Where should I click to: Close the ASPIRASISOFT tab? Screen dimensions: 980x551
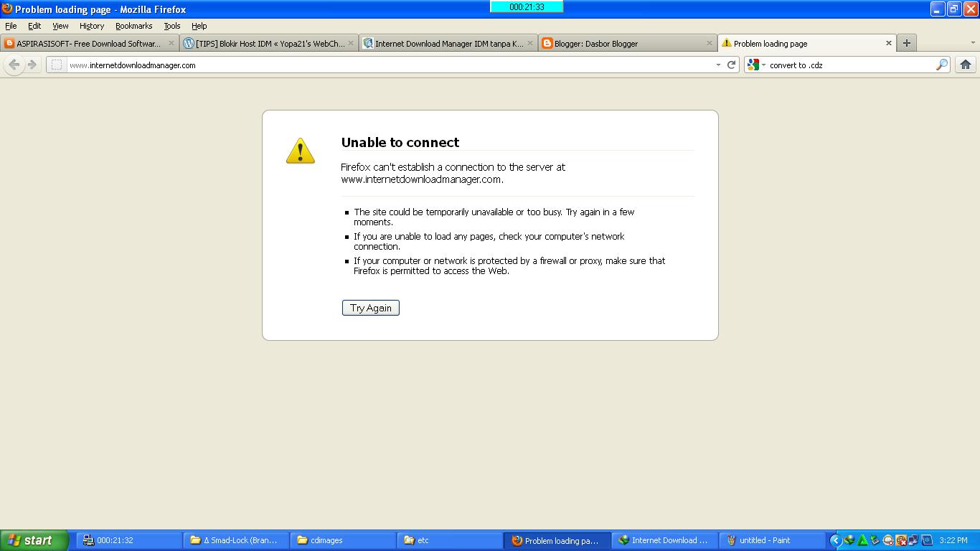(x=171, y=43)
